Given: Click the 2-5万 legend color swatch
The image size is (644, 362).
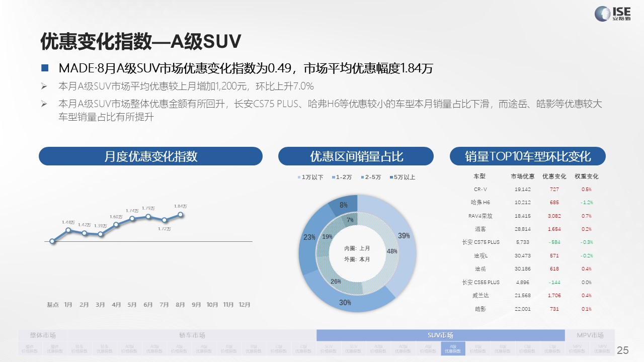Looking at the screenshot, I should click(362, 177).
